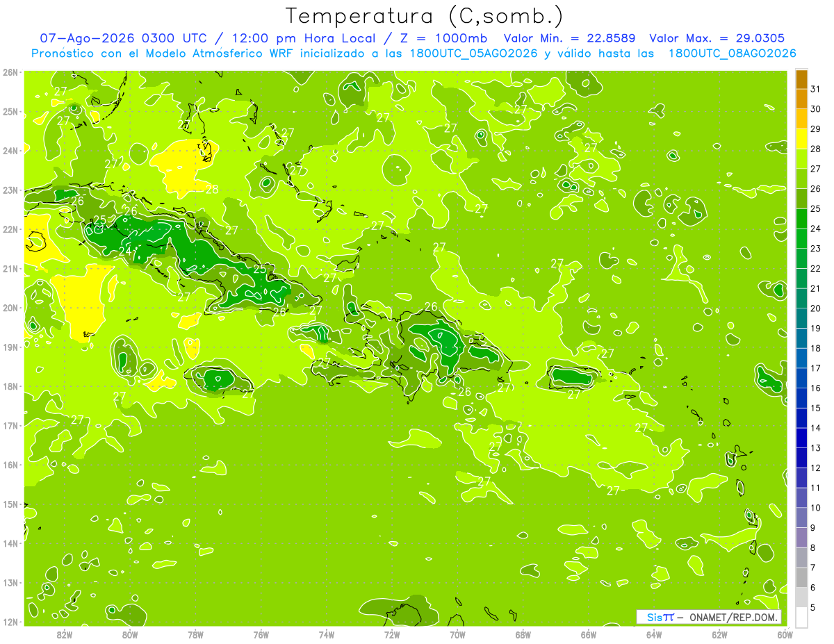Click the "ONAMET/REP.DOM." credit label
This screenshot has width=834, height=644.
733,617
